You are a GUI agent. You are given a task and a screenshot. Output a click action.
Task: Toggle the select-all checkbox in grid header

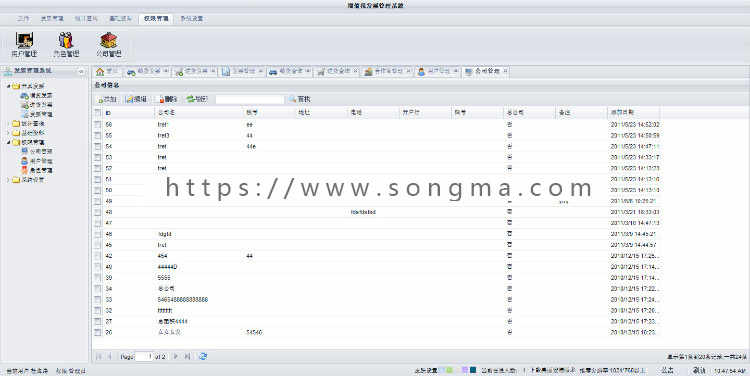pos(98,112)
